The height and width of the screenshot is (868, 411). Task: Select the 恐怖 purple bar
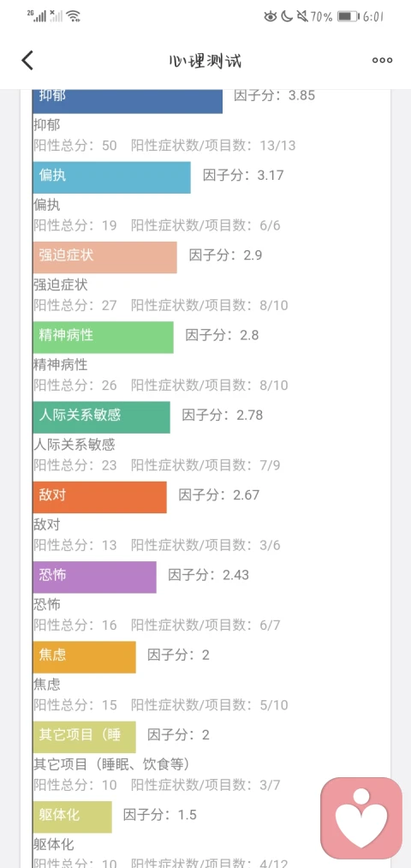coord(94,577)
